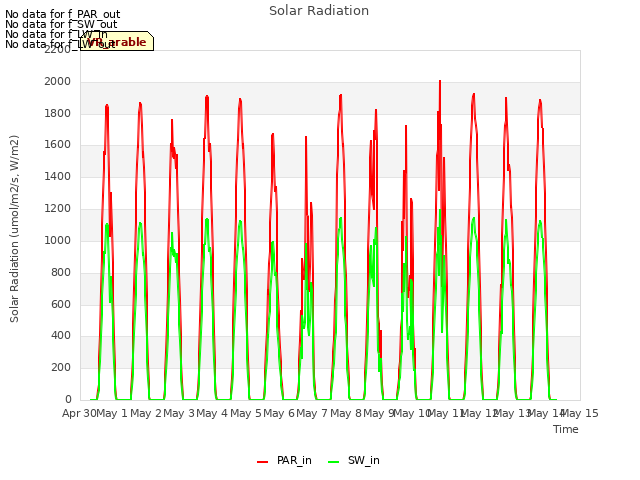Click the May 13 x-axis tick label
The width and height of the screenshot is (640, 480).
pyautogui.click(x=512, y=413)
